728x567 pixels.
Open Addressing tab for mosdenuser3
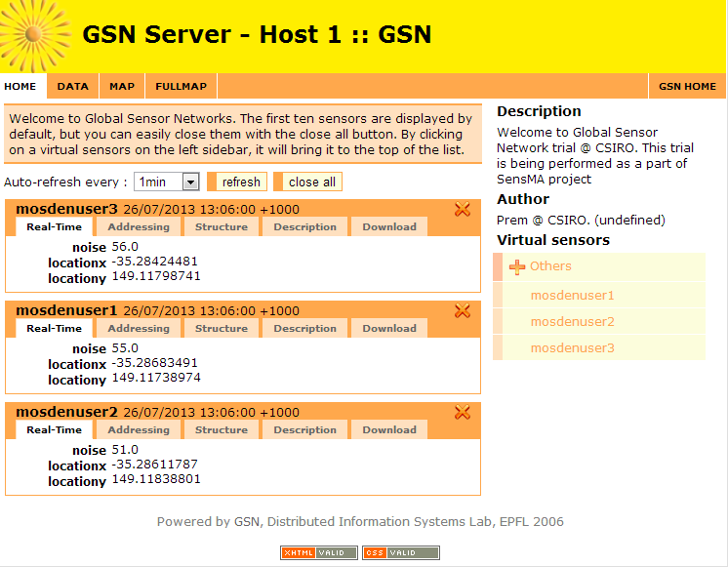click(x=139, y=227)
